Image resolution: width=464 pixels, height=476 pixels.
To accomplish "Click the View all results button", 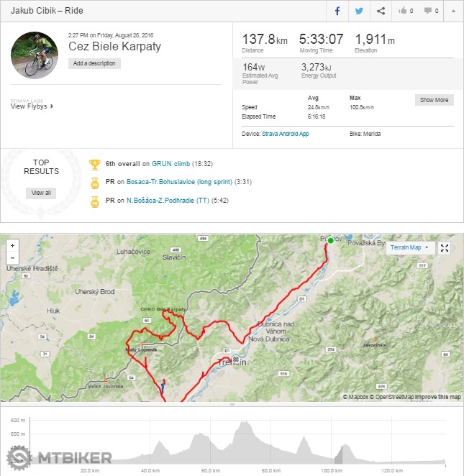I will click(x=40, y=193).
